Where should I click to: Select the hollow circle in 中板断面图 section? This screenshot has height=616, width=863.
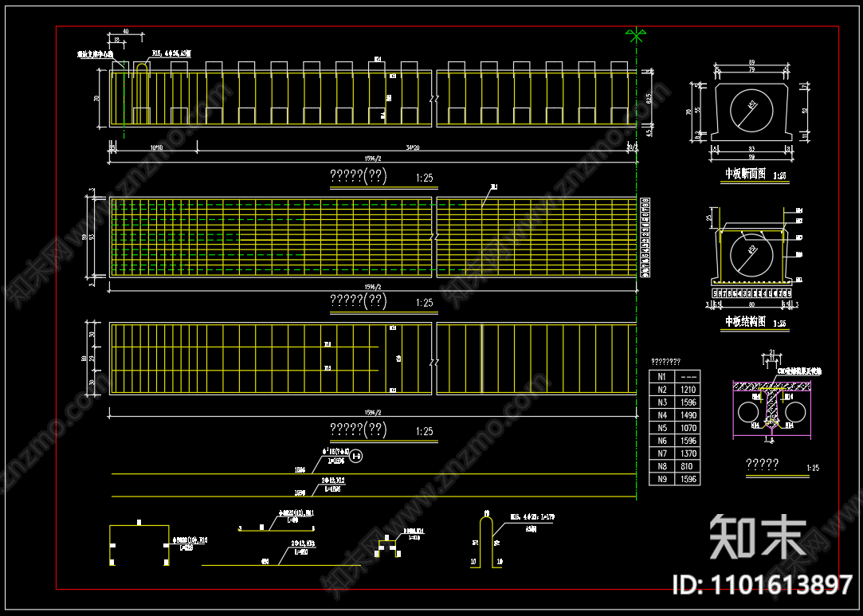(x=751, y=110)
